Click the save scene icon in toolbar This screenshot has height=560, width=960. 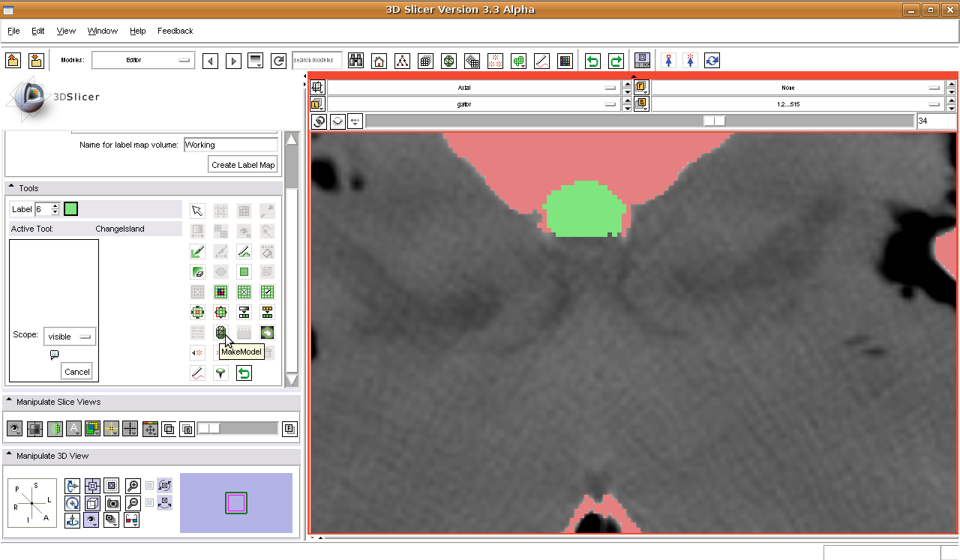pyautogui.click(x=35, y=61)
